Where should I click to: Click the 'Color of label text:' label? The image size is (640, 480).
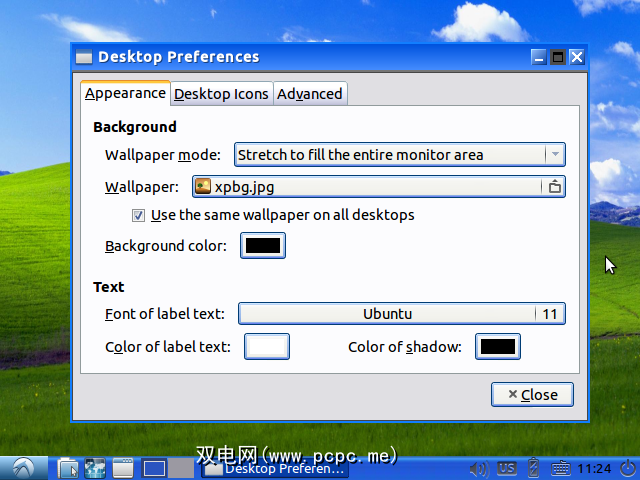pos(168,347)
